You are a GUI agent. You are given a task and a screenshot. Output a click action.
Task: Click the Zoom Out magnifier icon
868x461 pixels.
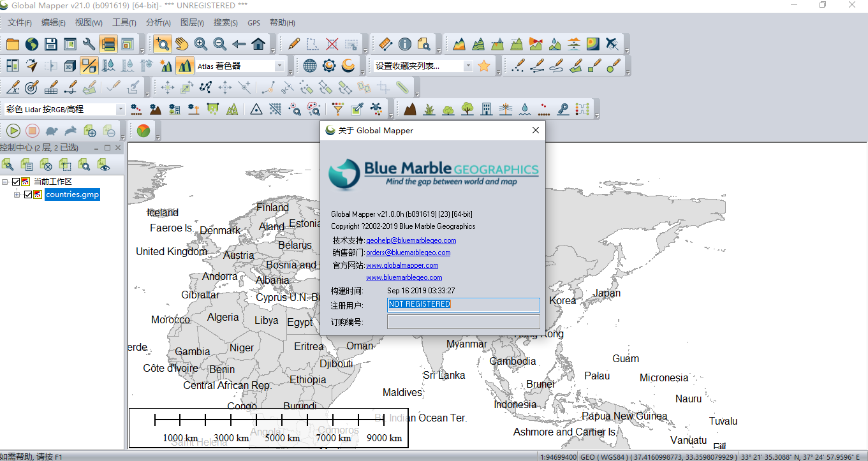220,44
